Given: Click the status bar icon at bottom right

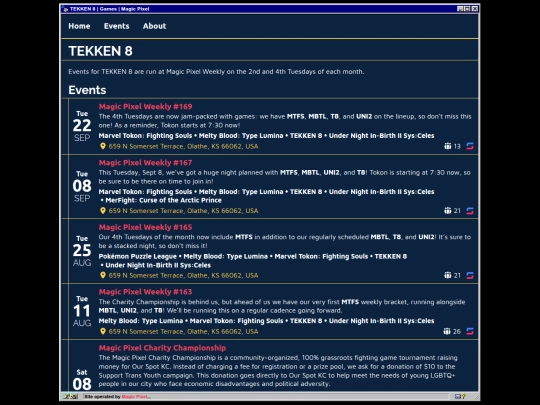Looking at the screenshot, I should coord(460,396).
